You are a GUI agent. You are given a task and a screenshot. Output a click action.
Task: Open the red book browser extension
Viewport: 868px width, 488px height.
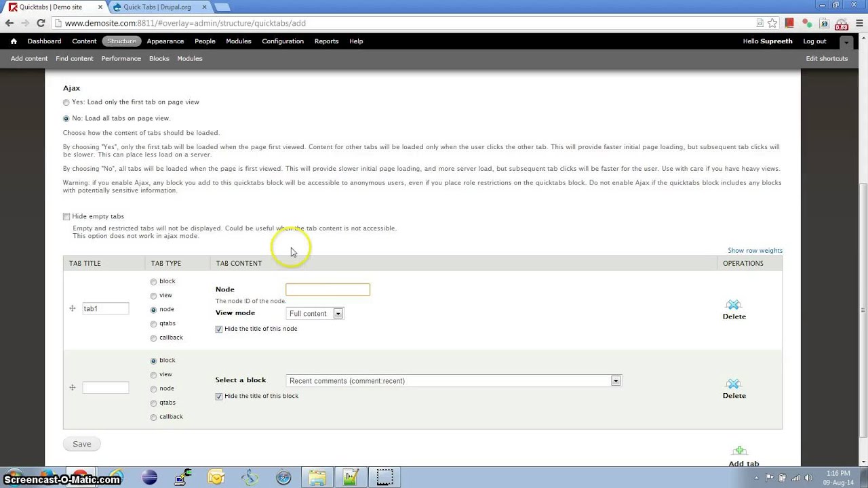(789, 23)
